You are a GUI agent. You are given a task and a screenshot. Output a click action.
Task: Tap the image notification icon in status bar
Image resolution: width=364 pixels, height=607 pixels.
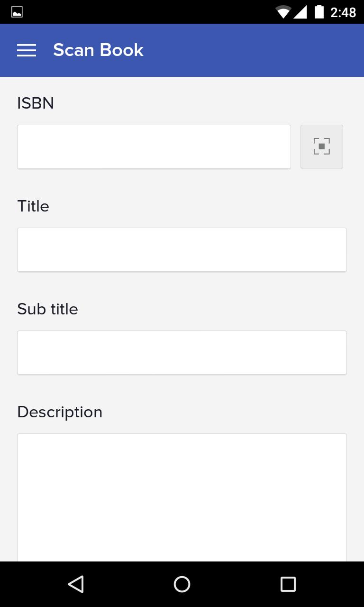click(17, 12)
